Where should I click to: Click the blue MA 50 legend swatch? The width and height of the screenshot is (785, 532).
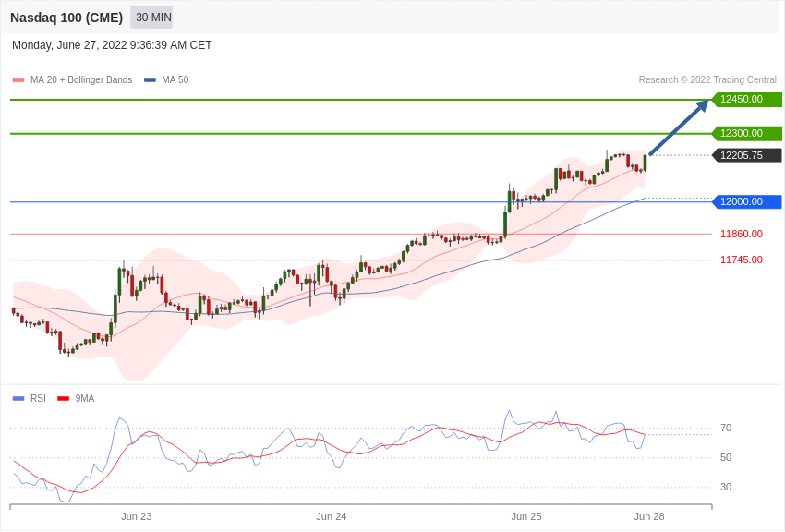(x=150, y=80)
